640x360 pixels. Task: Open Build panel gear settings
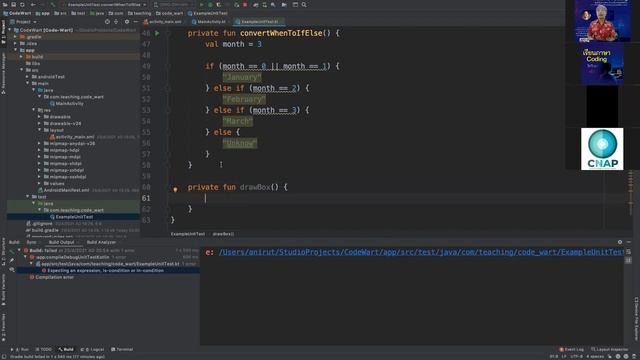coord(620,242)
